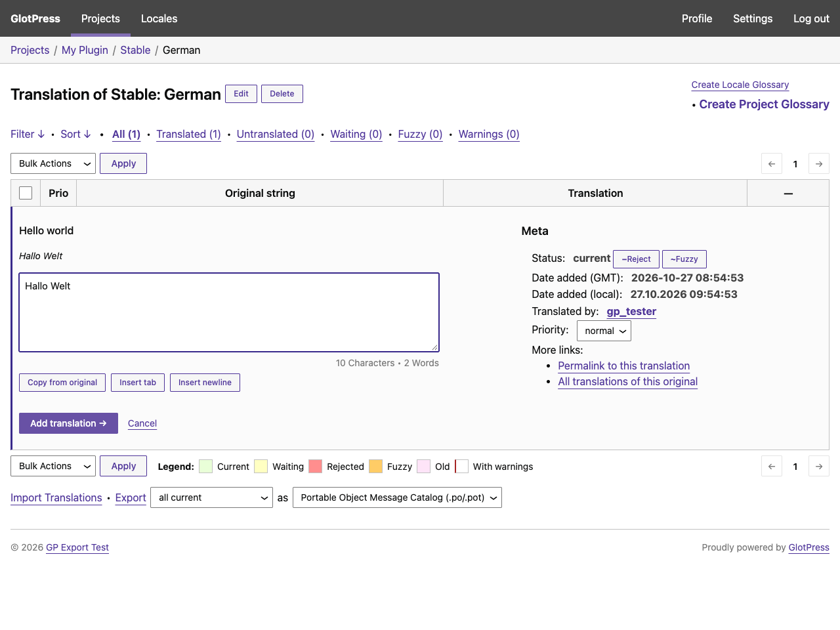
Task: Click the Insert newline button
Action: pos(205,383)
